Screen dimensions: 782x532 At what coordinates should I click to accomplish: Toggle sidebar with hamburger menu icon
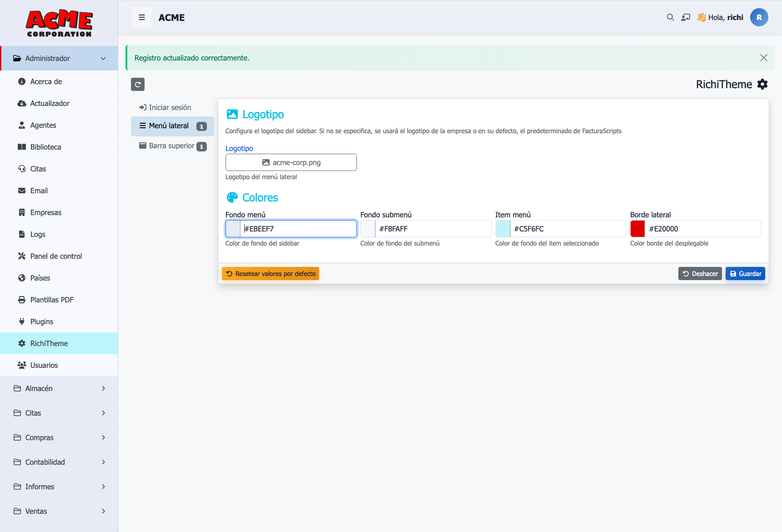click(x=142, y=17)
